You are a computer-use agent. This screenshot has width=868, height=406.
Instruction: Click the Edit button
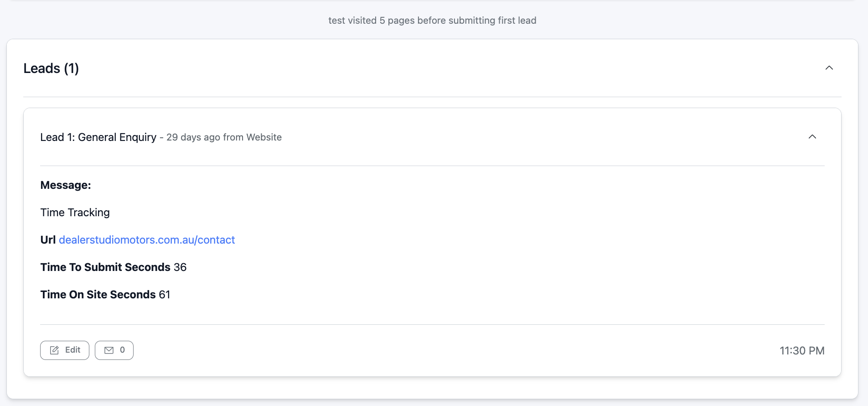[65, 350]
